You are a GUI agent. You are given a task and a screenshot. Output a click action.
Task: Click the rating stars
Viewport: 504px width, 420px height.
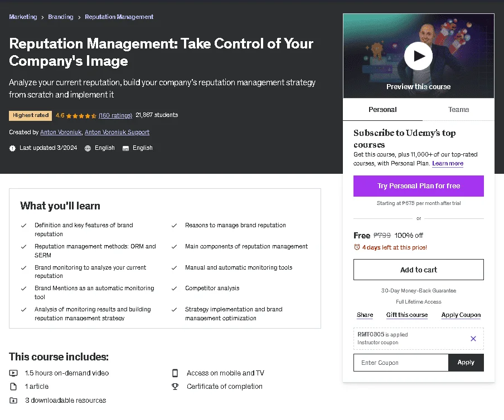(81, 116)
